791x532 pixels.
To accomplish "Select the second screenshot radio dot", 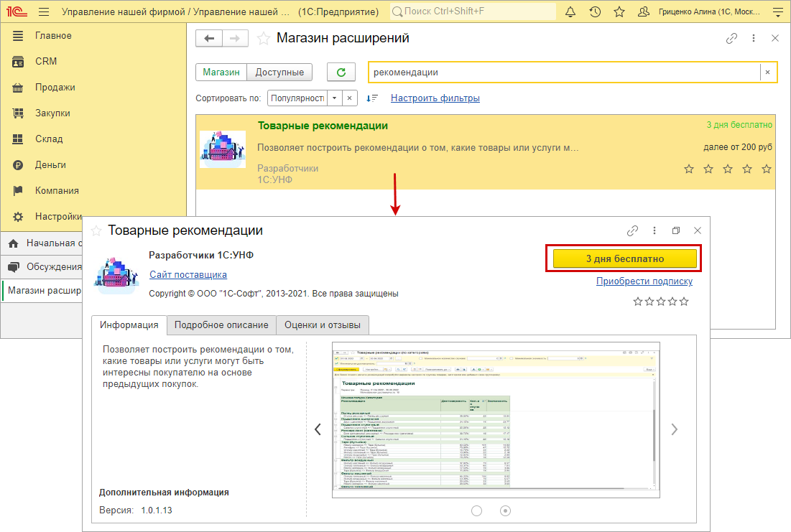I will tap(505, 511).
